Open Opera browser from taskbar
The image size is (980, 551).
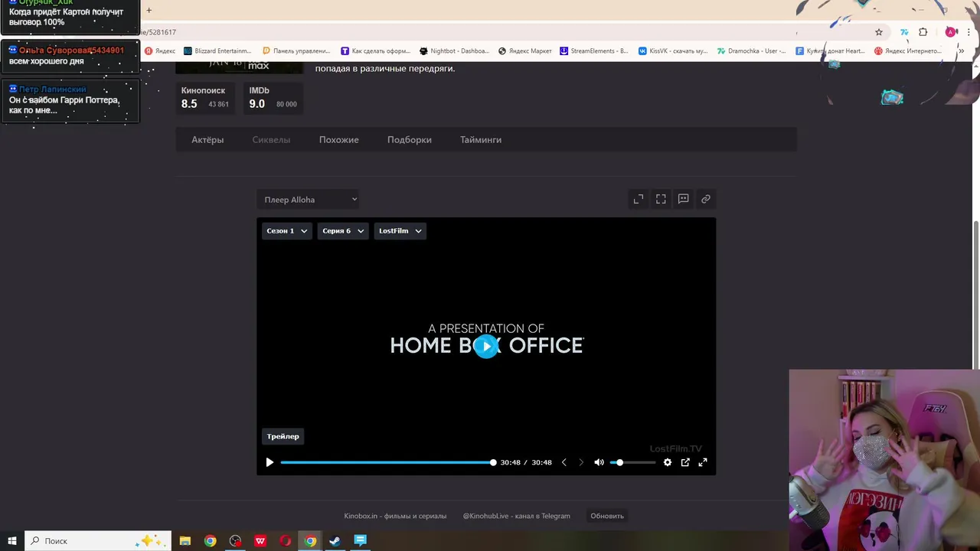286,541
